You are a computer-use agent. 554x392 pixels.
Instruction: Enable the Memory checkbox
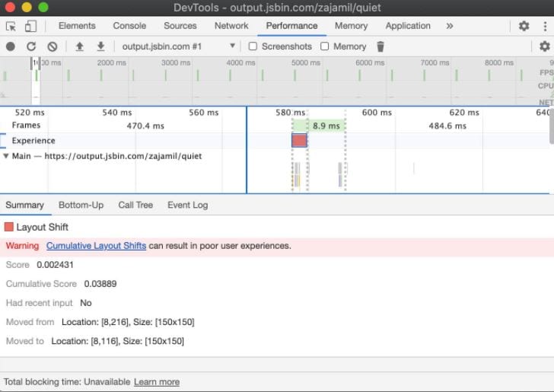(324, 46)
